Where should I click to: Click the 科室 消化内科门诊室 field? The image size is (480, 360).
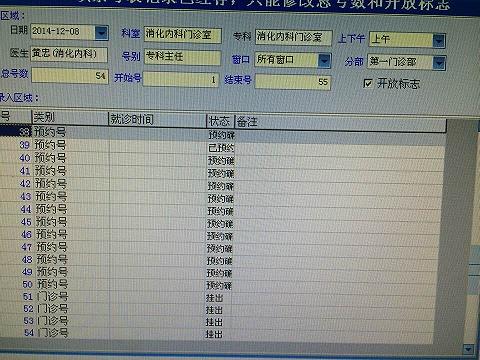click(183, 35)
